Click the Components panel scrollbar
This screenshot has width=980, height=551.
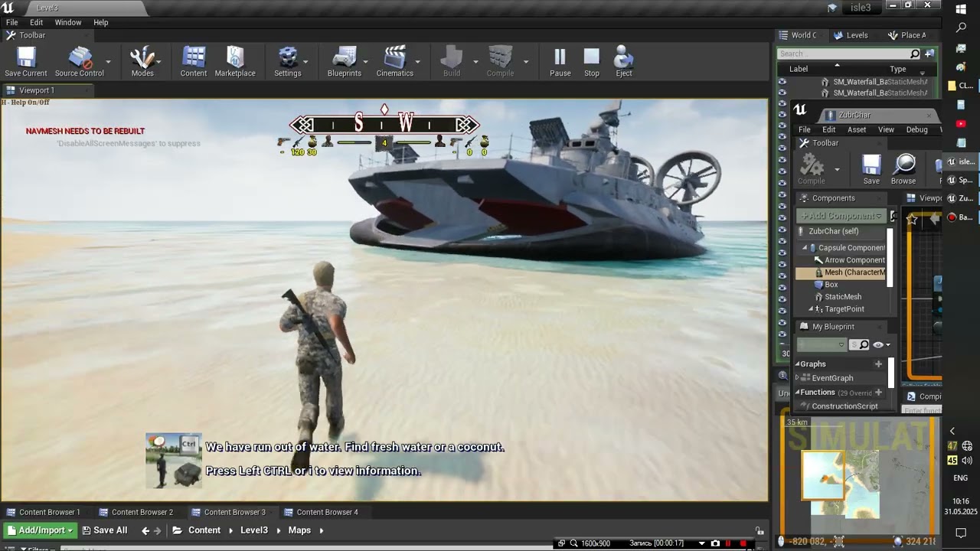pyautogui.click(x=890, y=257)
